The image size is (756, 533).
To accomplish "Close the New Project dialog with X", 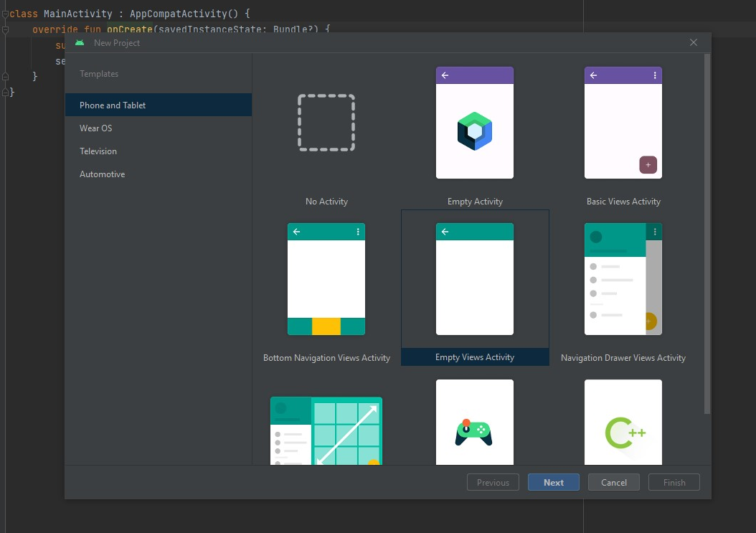I will click(x=694, y=42).
